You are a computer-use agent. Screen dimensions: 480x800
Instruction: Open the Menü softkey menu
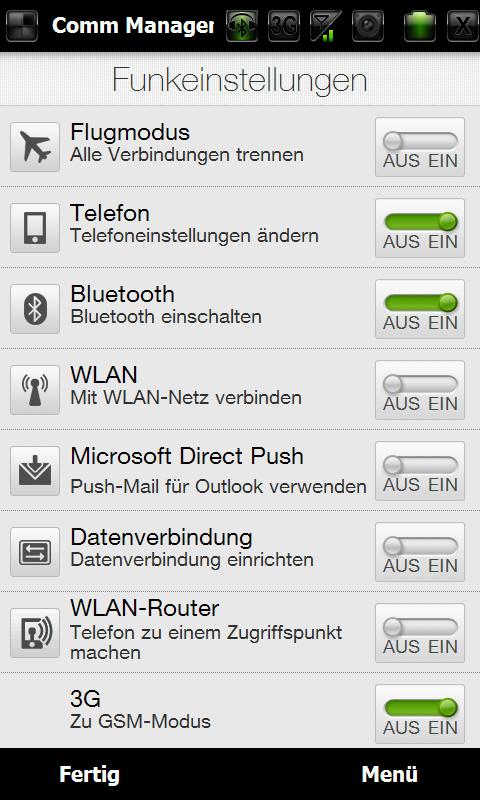(x=389, y=774)
